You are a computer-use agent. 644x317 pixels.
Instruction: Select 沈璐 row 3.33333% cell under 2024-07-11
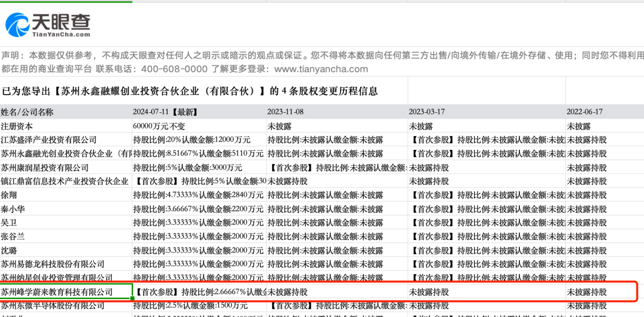(x=199, y=250)
